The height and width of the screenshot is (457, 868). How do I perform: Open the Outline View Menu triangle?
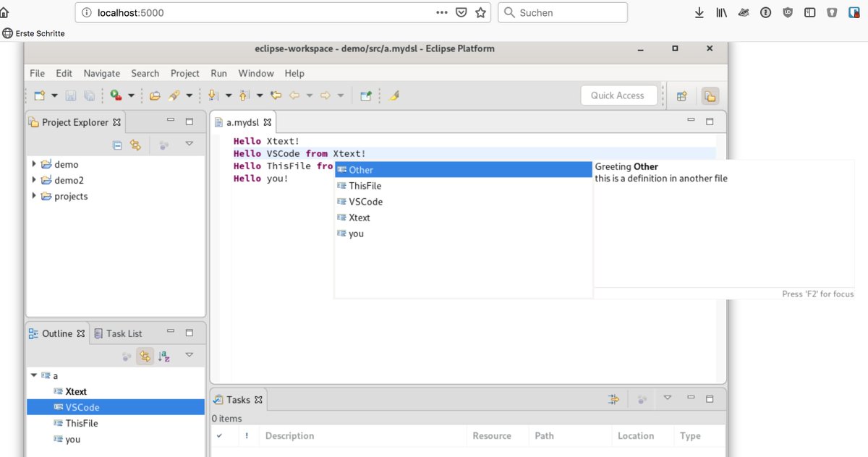pyautogui.click(x=190, y=355)
